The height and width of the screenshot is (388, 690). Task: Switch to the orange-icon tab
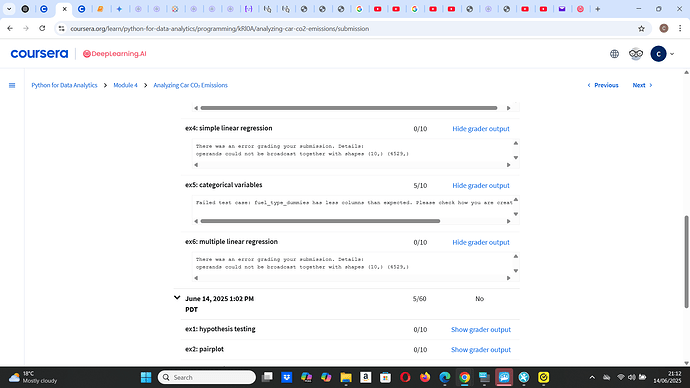click(100, 9)
